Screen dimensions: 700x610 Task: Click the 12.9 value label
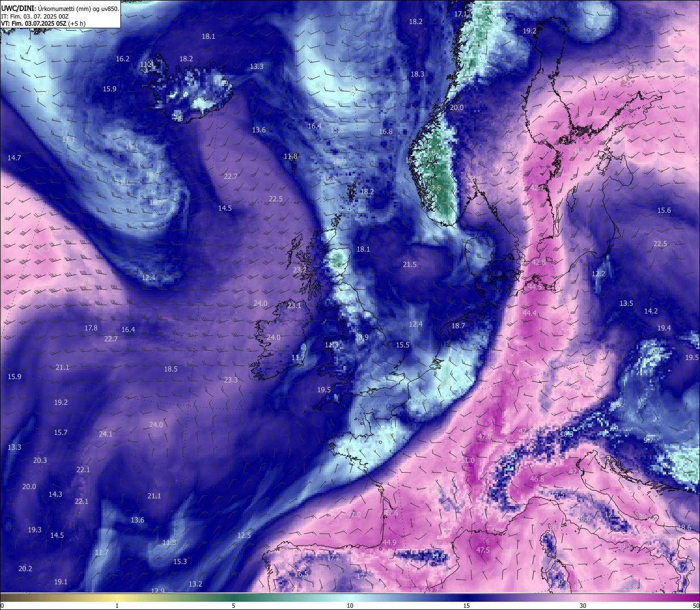[157, 590]
